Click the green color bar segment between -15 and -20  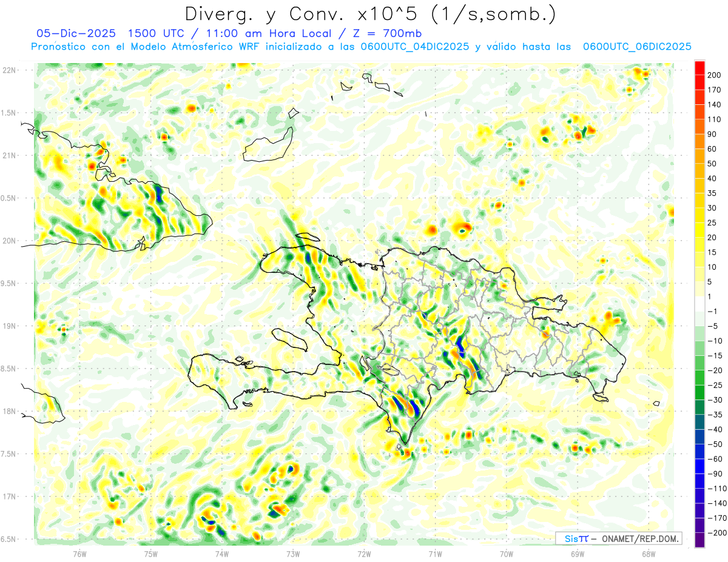699,363
